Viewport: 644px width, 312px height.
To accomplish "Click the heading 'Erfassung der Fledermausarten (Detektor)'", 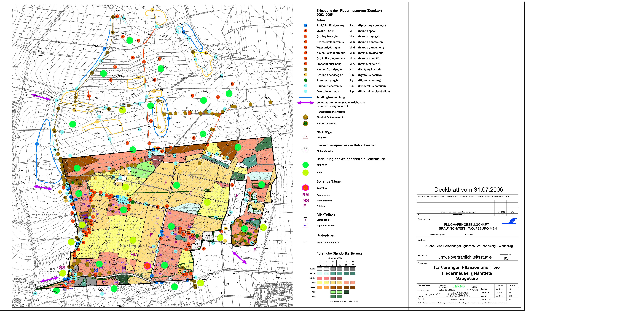I will [x=349, y=11].
